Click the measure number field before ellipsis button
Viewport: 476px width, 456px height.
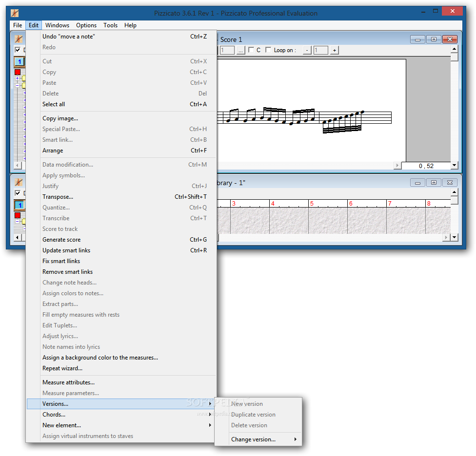point(227,50)
